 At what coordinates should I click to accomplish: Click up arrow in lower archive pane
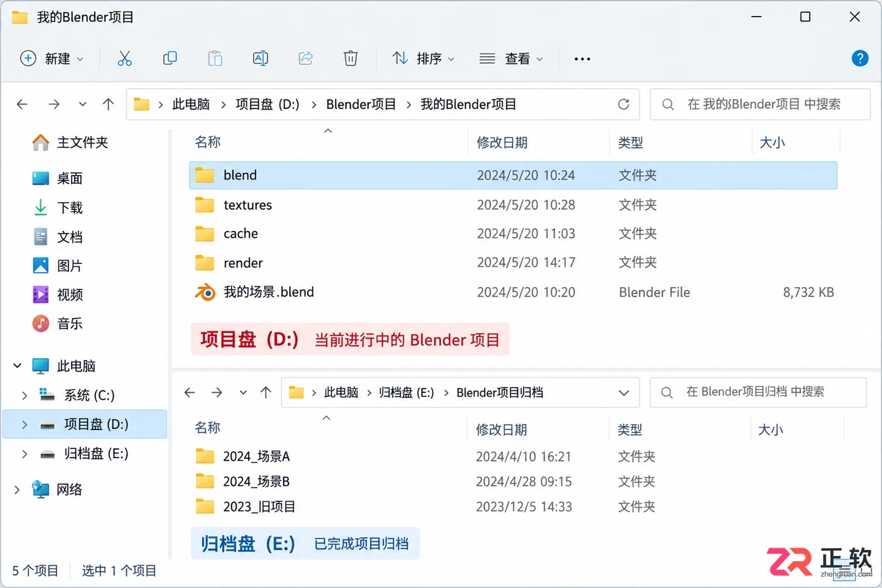tap(265, 392)
